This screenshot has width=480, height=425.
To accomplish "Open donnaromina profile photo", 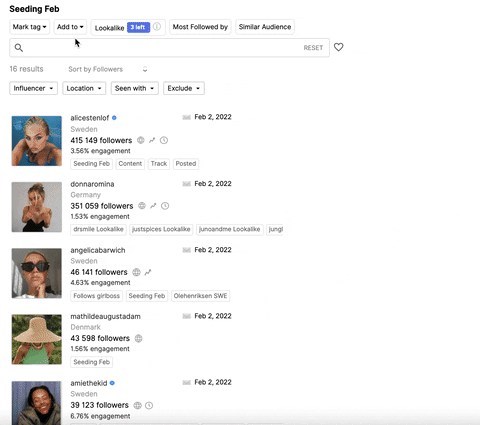I will click(x=37, y=207).
